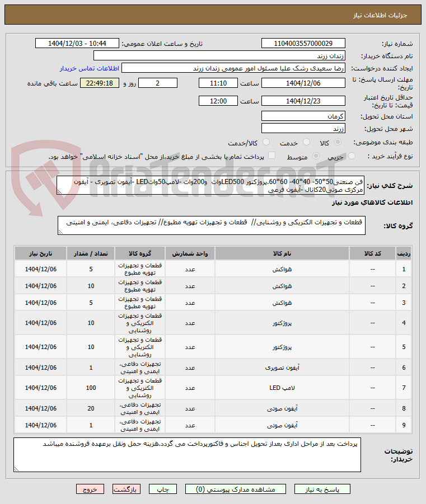
Task: Open مشاهده مدارک پیوستی (0) button
Action: [x=236, y=489]
